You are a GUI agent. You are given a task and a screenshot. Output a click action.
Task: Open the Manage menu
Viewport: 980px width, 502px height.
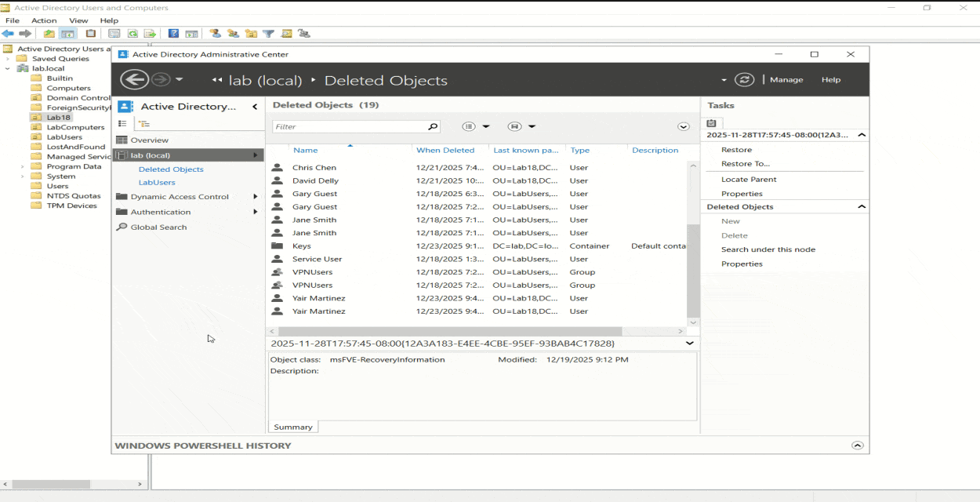786,80
